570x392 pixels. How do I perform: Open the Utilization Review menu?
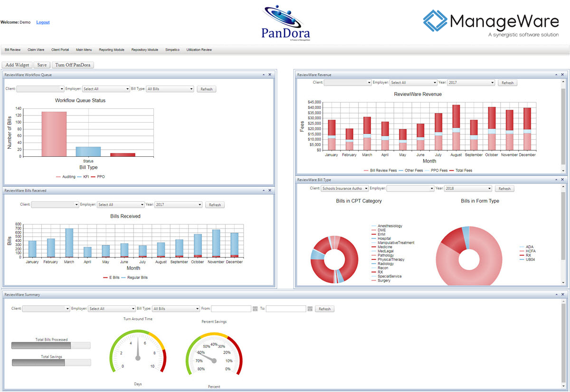[199, 50]
